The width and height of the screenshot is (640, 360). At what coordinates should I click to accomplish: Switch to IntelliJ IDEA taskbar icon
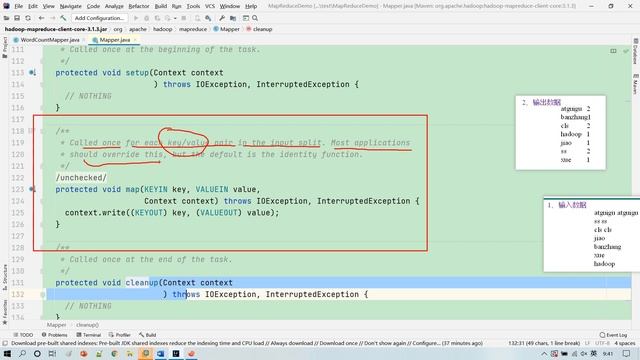[176, 353]
